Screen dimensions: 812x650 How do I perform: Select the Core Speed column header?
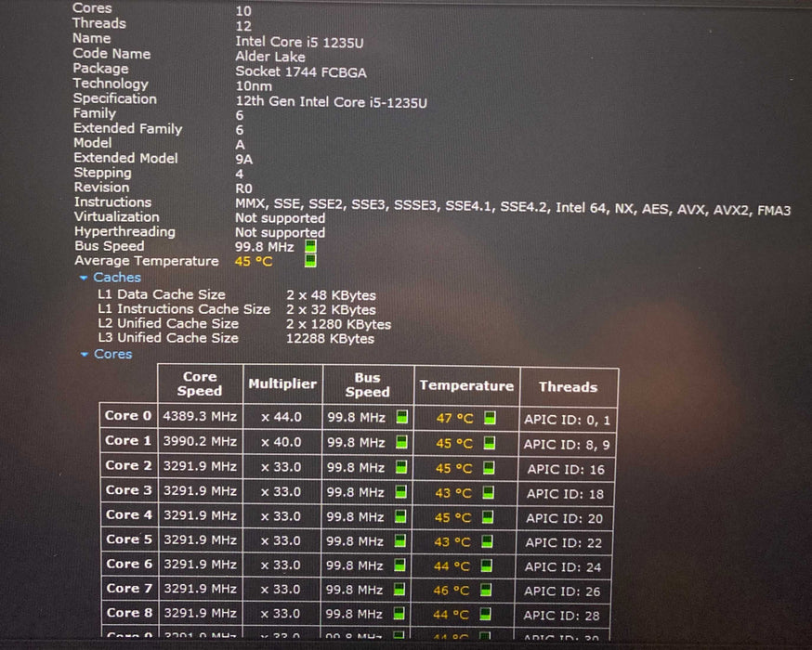point(200,383)
